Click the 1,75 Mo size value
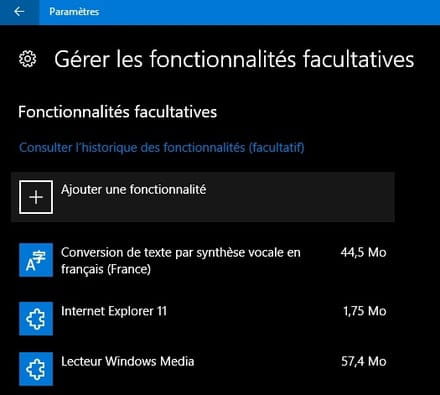This screenshot has height=395, width=440. pos(365,311)
